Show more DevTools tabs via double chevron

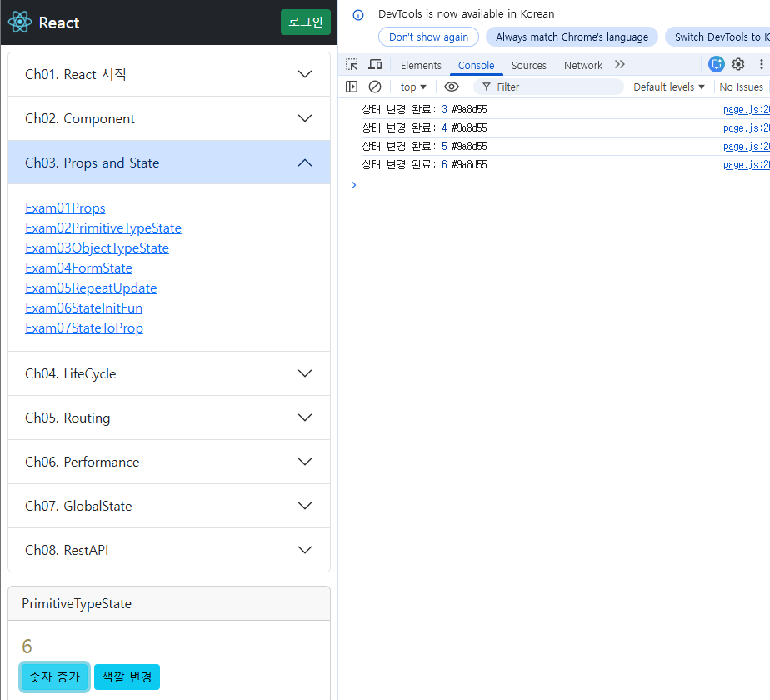pyautogui.click(x=620, y=64)
